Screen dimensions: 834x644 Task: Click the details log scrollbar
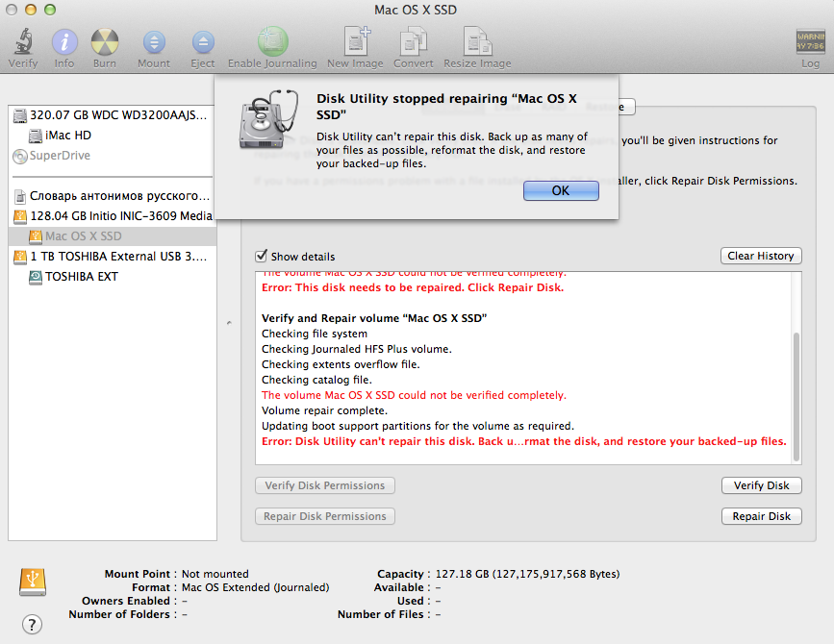(796, 396)
